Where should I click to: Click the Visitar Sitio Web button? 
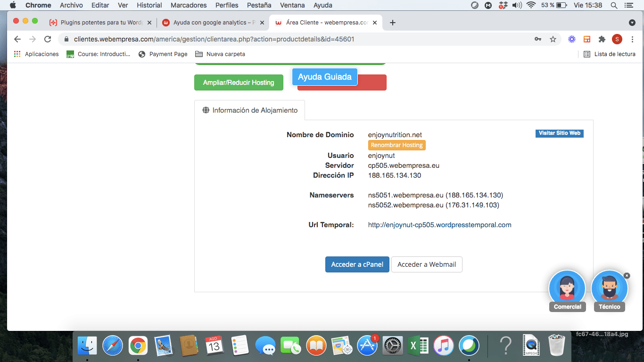pyautogui.click(x=560, y=133)
